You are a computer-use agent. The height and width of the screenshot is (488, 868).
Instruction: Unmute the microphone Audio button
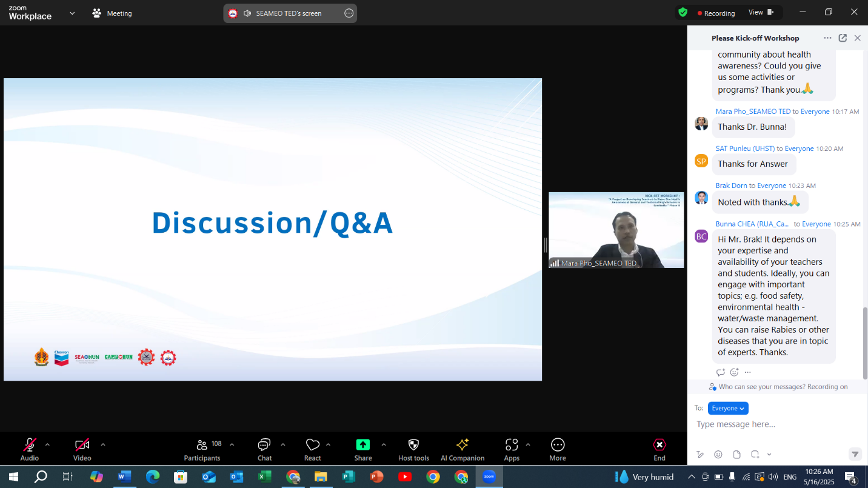click(x=29, y=445)
